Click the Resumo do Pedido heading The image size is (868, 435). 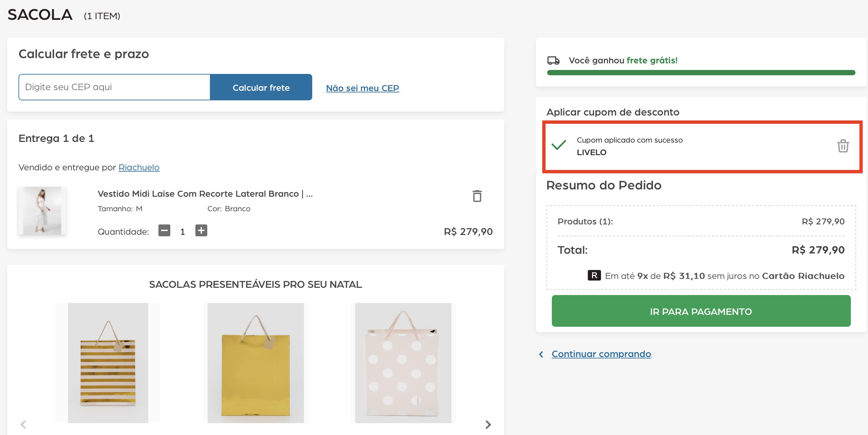604,185
